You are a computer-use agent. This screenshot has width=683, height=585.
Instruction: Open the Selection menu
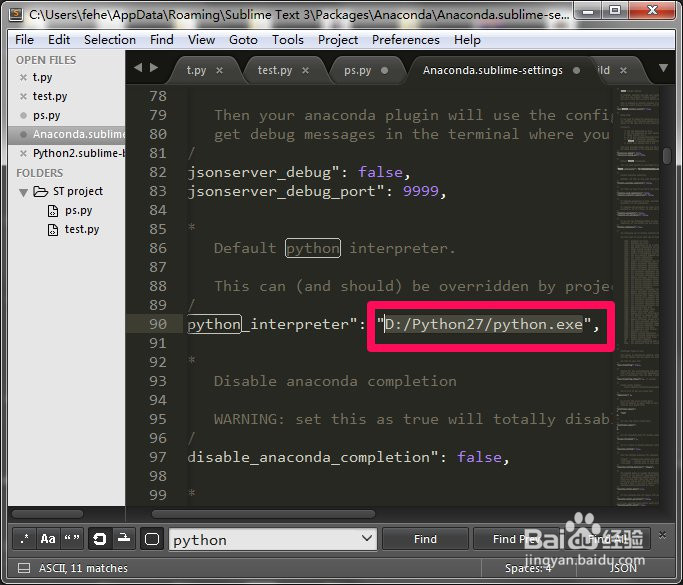click(110, 40)
